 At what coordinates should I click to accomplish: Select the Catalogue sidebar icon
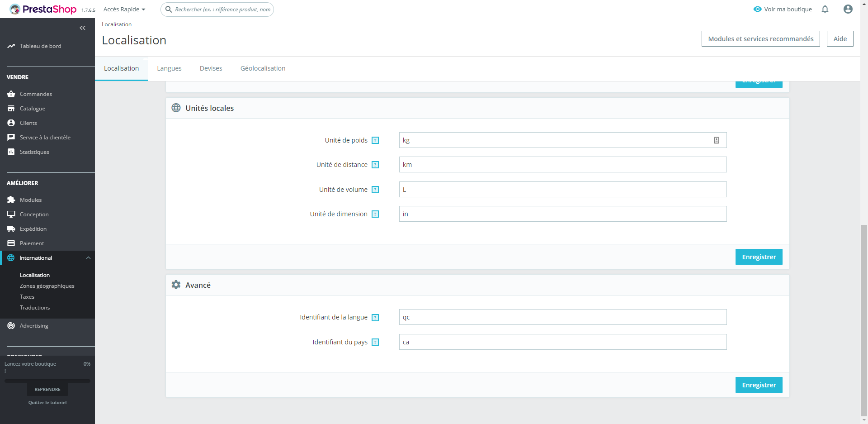11,109
